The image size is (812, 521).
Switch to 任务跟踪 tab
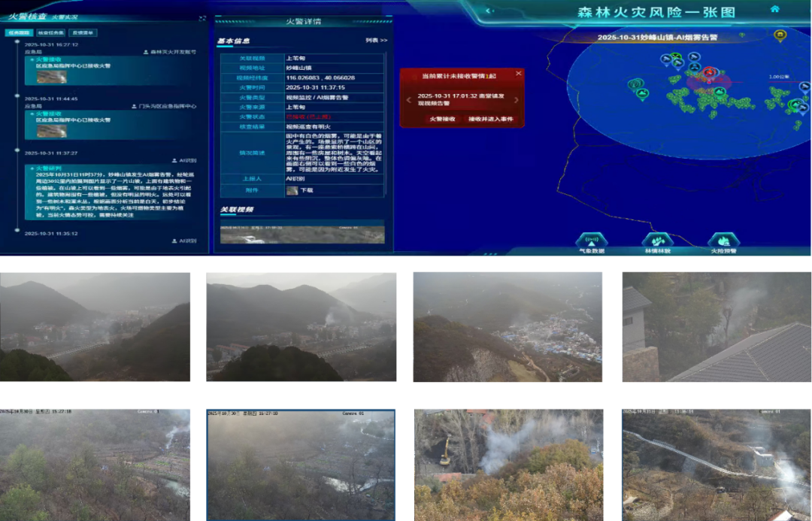coord(18,33)
